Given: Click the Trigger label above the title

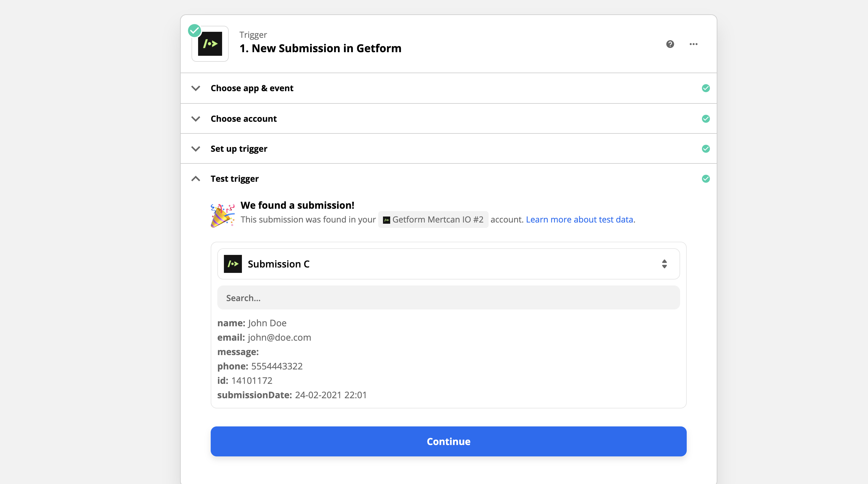Looking at the screenshot, I should click(253, 35).
